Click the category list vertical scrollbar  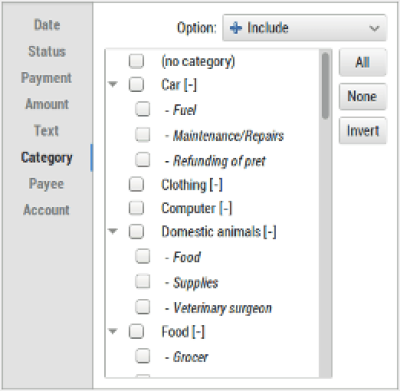pyautogui.click(x=325, y=213)
